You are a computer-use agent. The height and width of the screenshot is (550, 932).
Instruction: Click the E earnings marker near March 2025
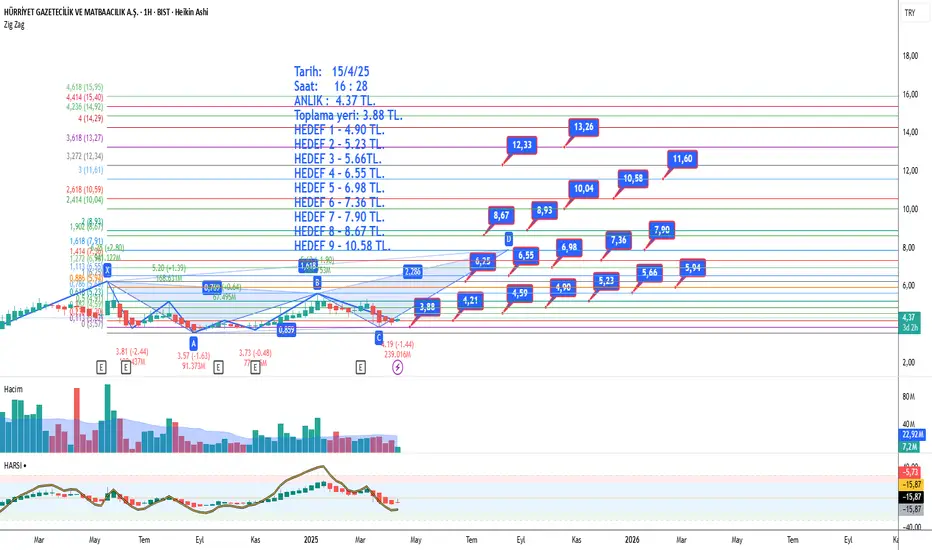tap(361, 367)
